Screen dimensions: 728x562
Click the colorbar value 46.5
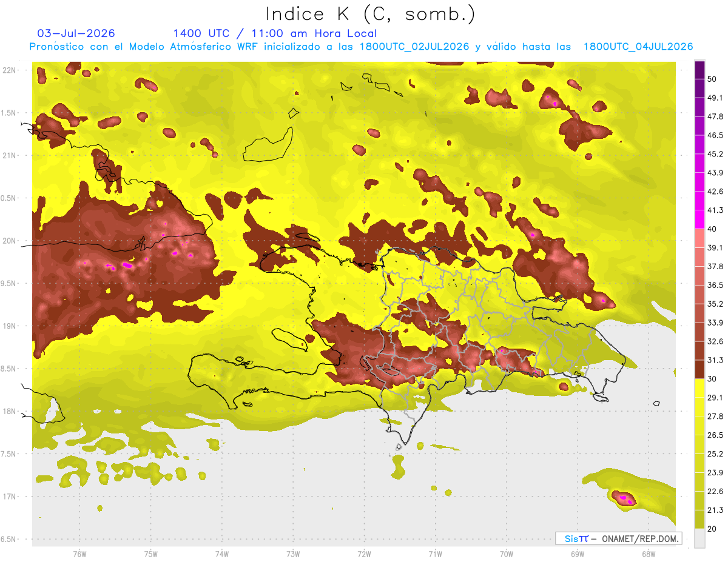click(x=716, y=135)
